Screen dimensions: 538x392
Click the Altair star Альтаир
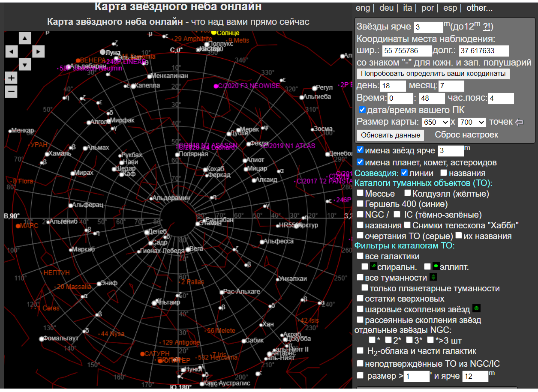point(155,303)
